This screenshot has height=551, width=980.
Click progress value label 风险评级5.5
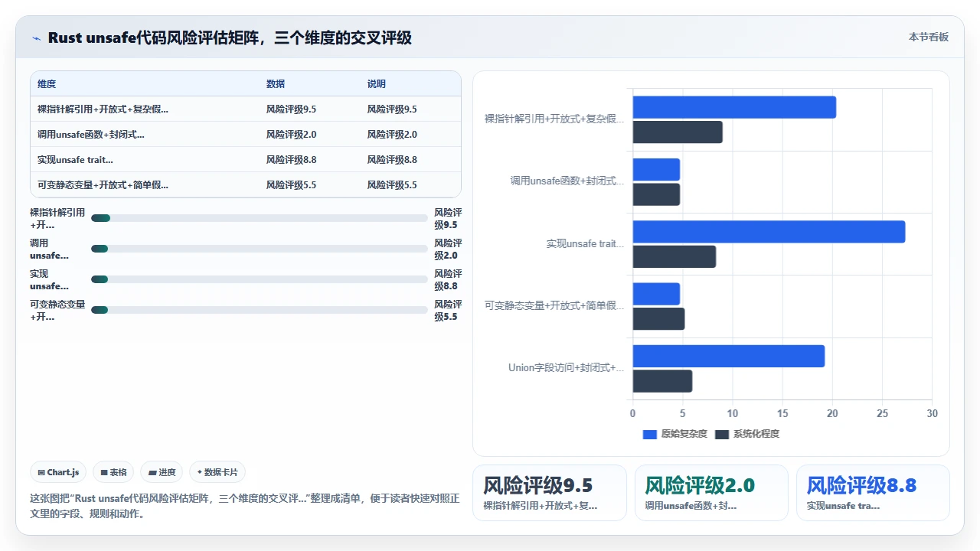pyautogui.click(x=448, y=310)
